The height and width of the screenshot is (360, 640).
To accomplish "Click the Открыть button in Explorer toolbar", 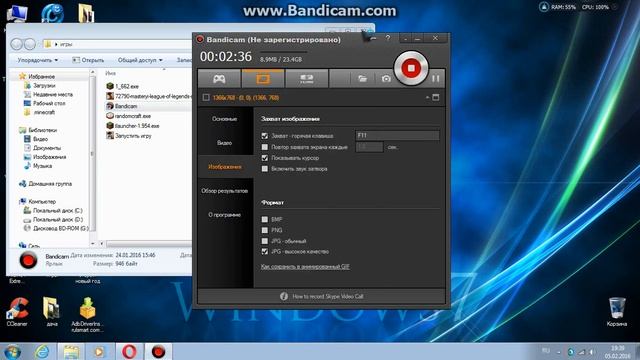I will [88, 60].
